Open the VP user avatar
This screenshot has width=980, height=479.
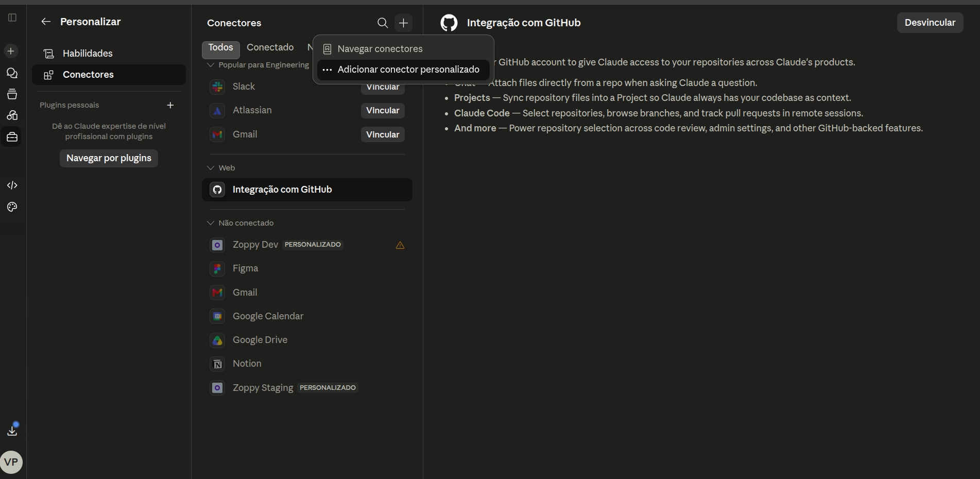(x=11, y=462)
